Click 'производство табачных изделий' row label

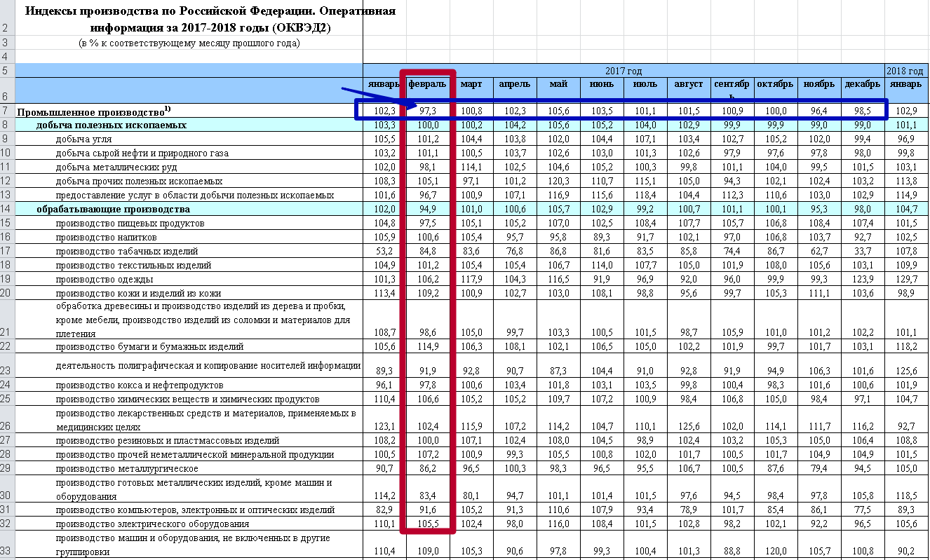click(127, 251)
